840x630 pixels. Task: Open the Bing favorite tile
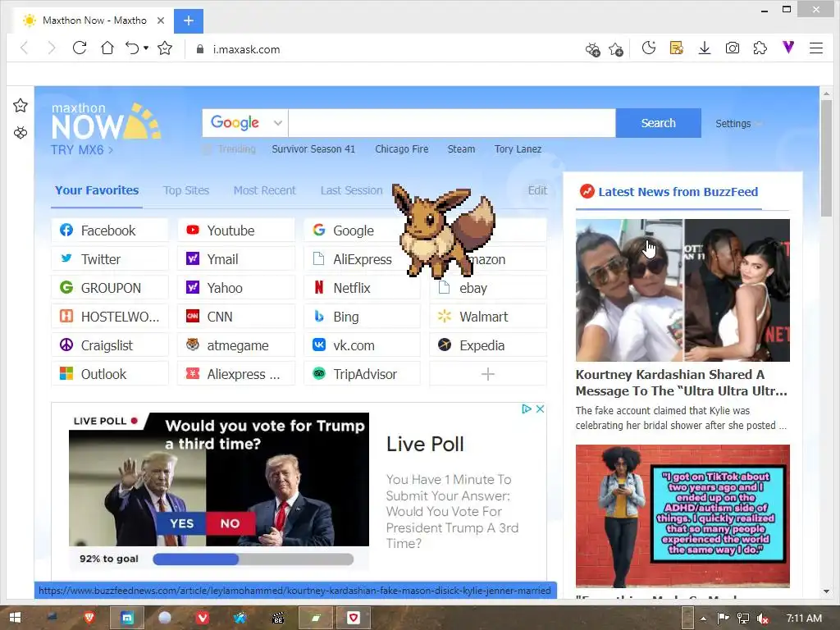[362, 317]
